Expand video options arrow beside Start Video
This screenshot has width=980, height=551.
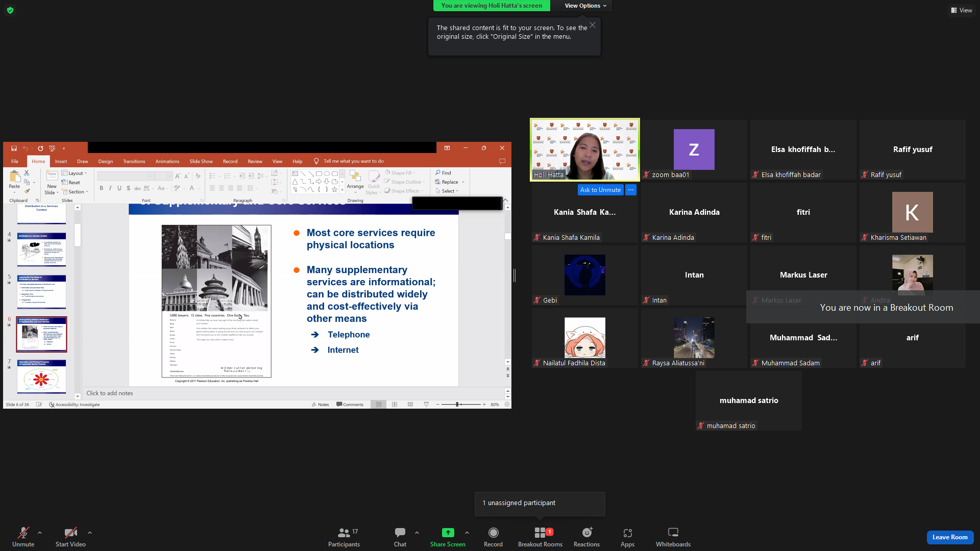tap(90, 533)
